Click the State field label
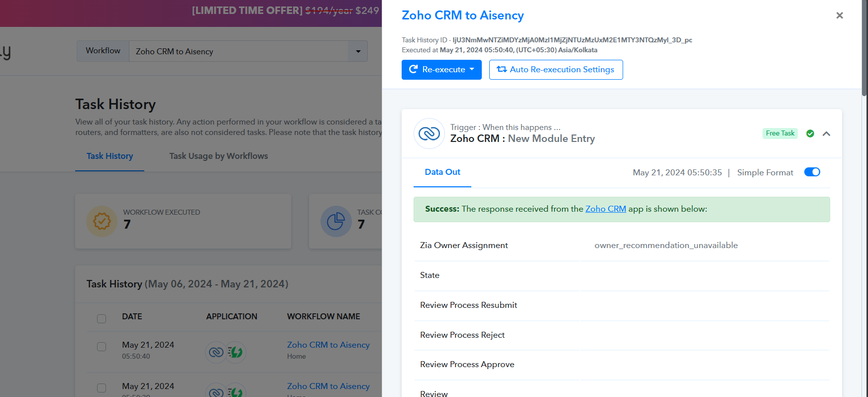 pos(430,275)
